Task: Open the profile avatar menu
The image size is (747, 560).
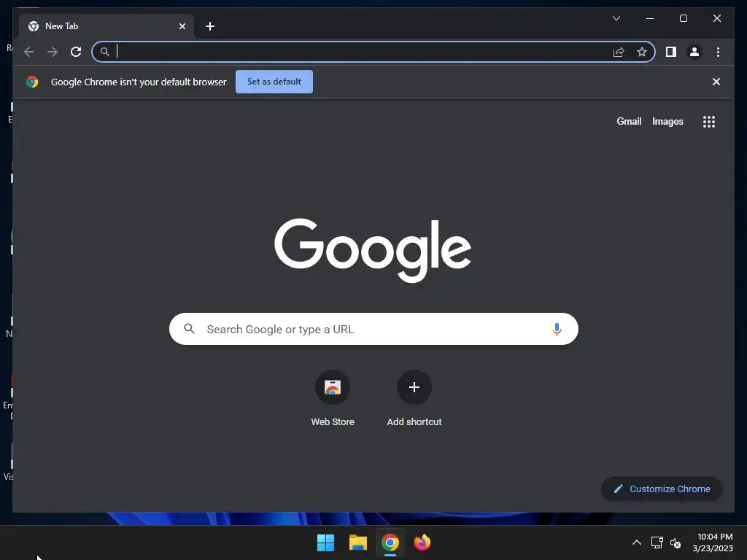Action: [694, 52]
